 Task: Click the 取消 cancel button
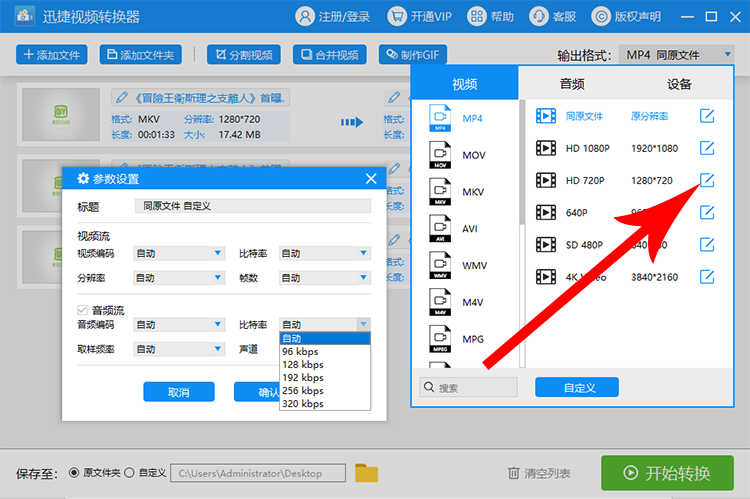coord(179,392)
